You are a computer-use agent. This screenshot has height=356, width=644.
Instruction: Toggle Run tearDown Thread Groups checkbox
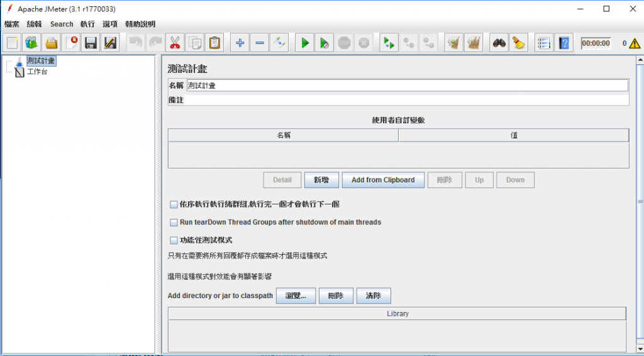click(174, 222)
